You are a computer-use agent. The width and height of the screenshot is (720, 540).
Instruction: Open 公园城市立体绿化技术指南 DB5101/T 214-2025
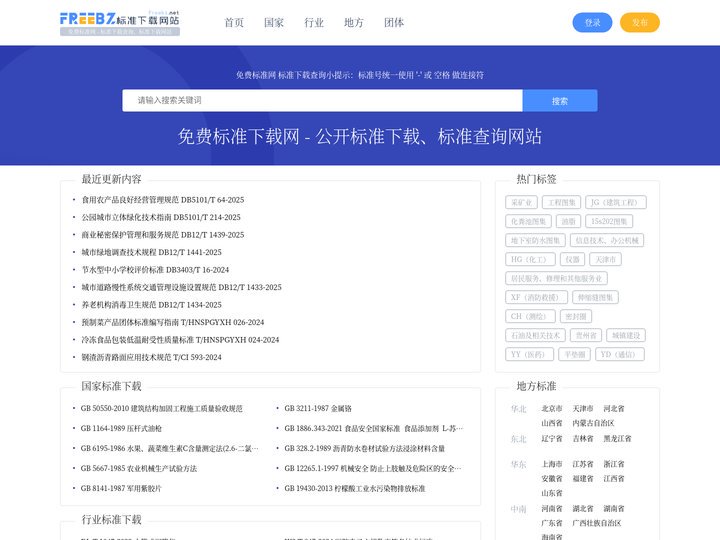click(161, 217)
